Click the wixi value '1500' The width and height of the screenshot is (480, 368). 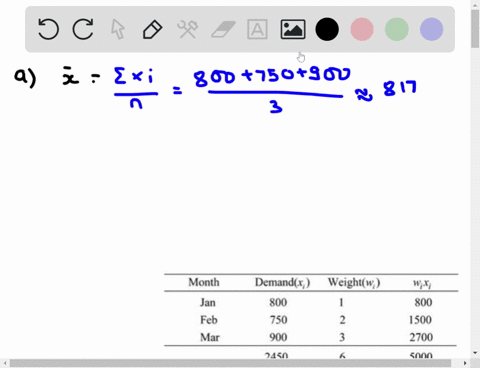420,320
